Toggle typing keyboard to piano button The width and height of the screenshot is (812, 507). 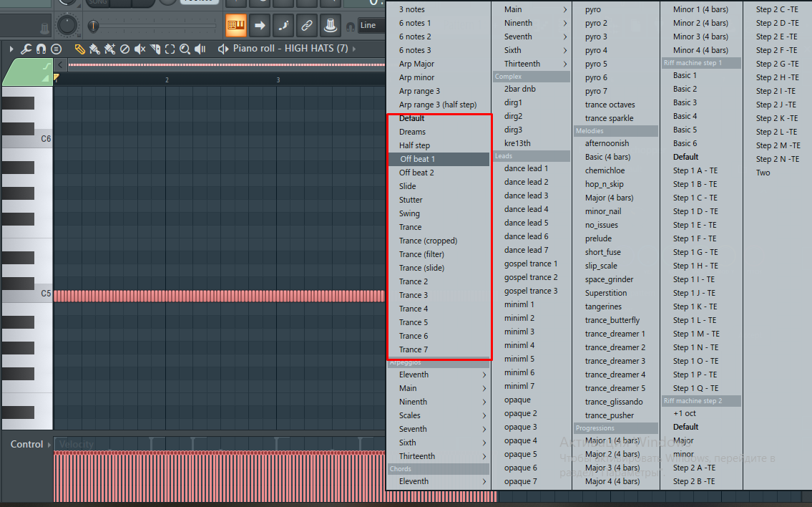pos(235,25)
